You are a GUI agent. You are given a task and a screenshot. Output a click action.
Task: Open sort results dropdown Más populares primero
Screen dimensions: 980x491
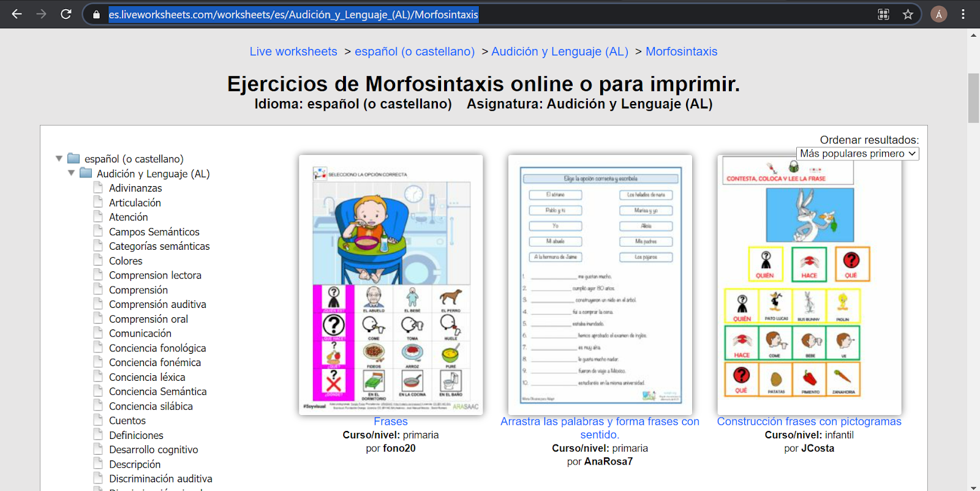click(858, 154)
